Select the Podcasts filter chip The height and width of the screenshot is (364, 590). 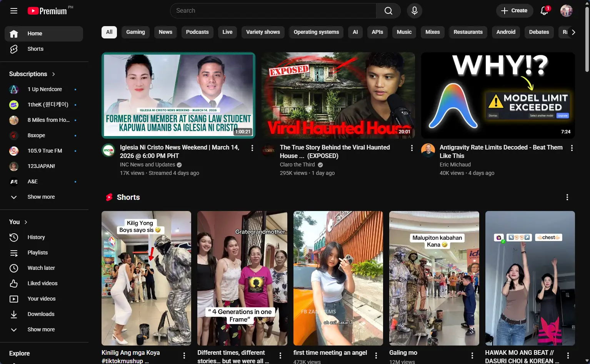197,32
